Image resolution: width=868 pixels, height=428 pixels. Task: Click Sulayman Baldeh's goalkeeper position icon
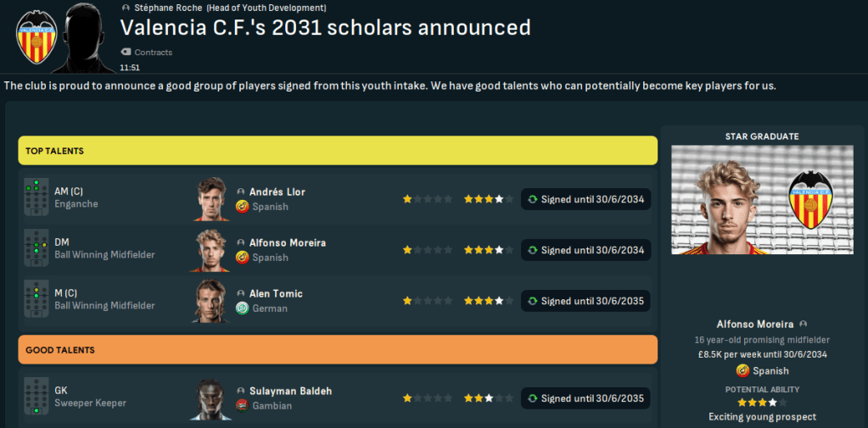[x=36, y=397]
